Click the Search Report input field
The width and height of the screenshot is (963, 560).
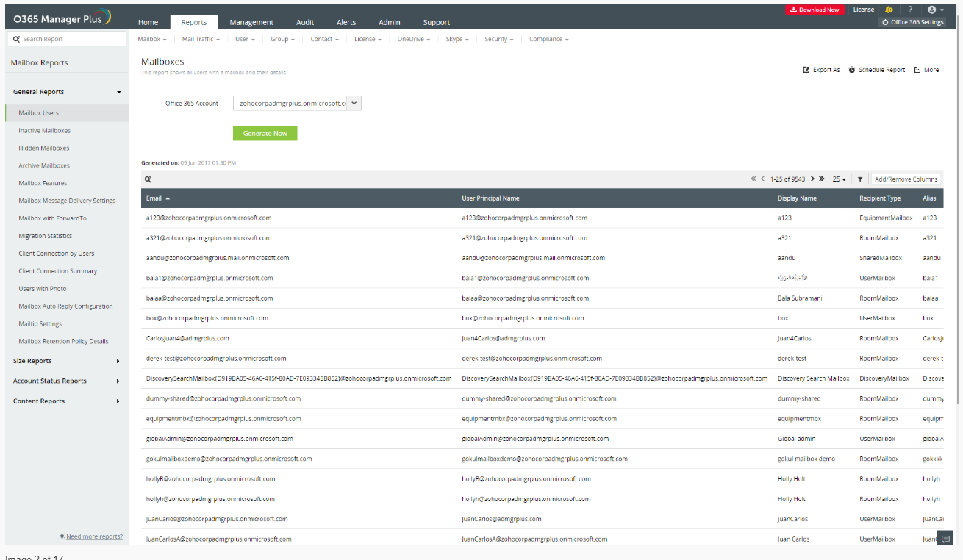tap(66, 38)
